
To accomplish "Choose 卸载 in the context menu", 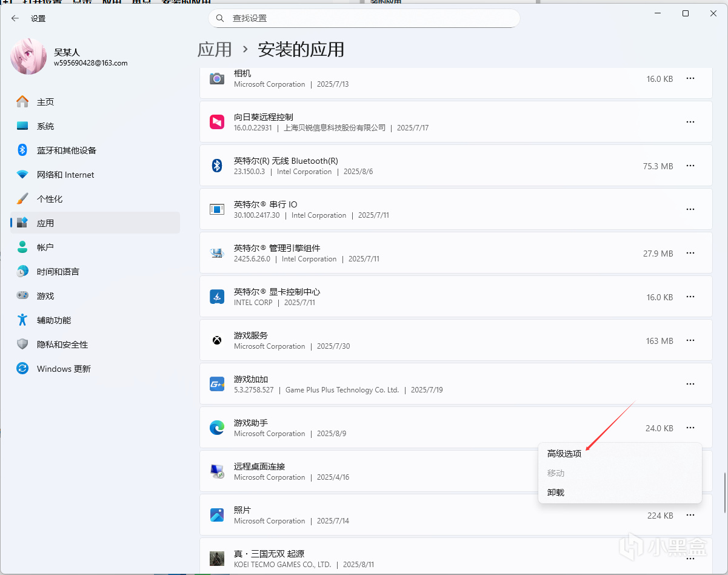I will coord(619,493).
